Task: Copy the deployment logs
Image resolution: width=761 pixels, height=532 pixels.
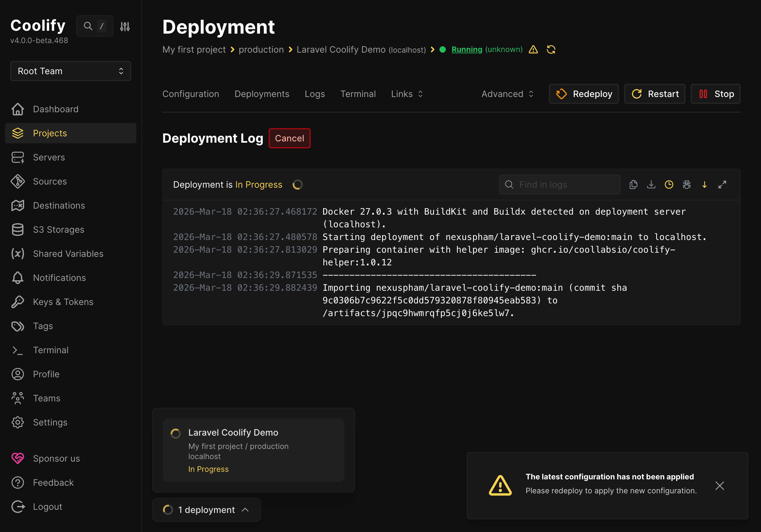Action: (x=634, y=185)
